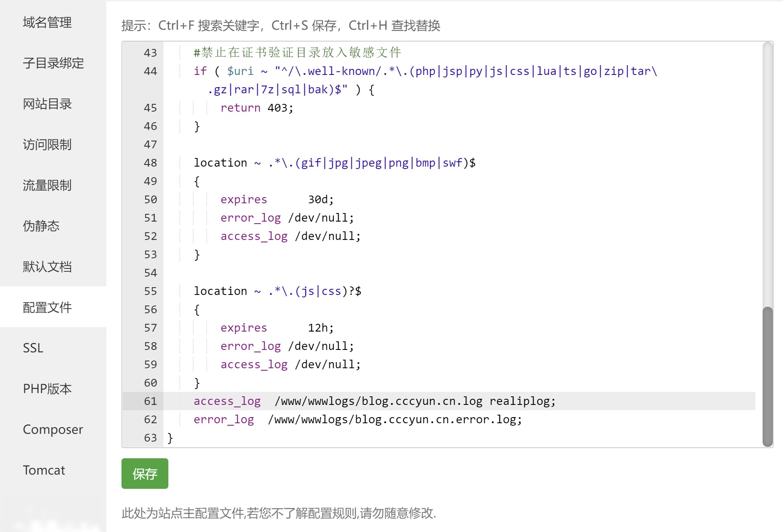Switch to the 流量限制 section

[47, 185]
